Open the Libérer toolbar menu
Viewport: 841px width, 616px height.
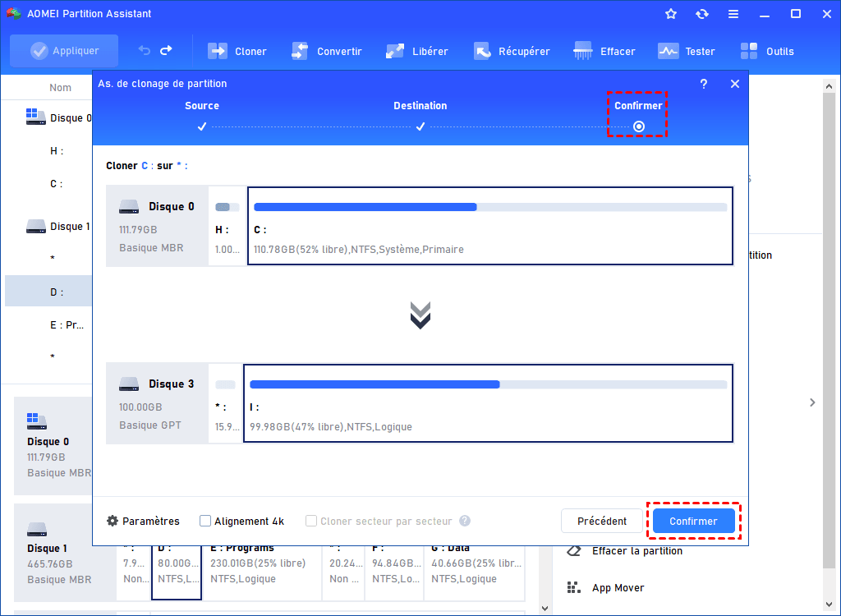coord(416,52)
